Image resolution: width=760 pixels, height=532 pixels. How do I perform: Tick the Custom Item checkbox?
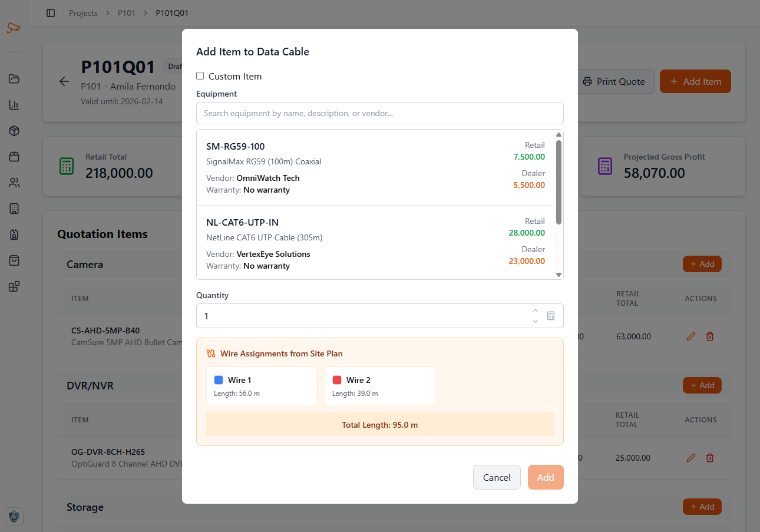coord(200,76)
